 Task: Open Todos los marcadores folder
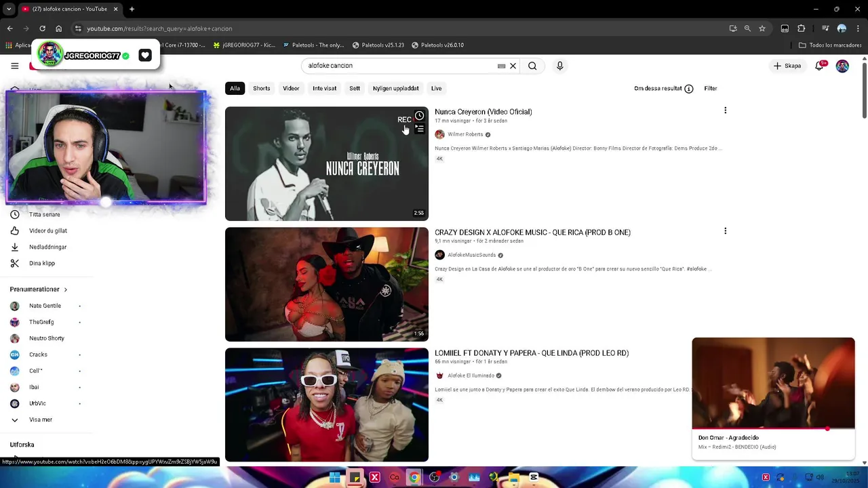click(830, 45)
